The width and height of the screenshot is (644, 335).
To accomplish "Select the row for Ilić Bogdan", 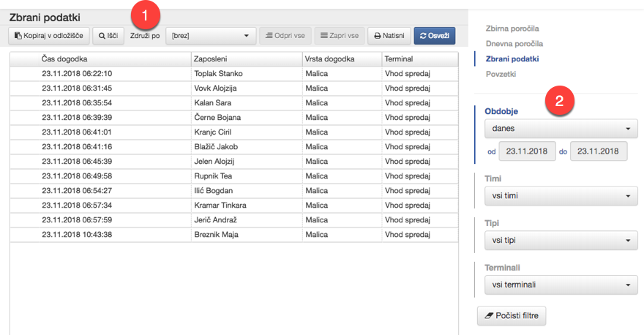I will click(x=234, y=190).
